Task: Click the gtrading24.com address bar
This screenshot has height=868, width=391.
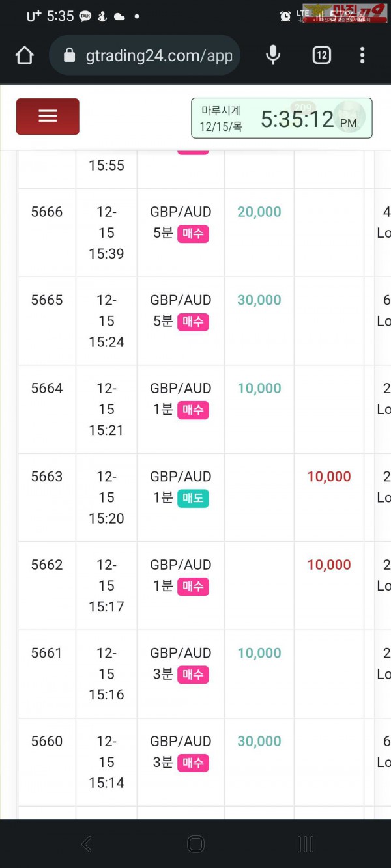Action: click(145, 55)
